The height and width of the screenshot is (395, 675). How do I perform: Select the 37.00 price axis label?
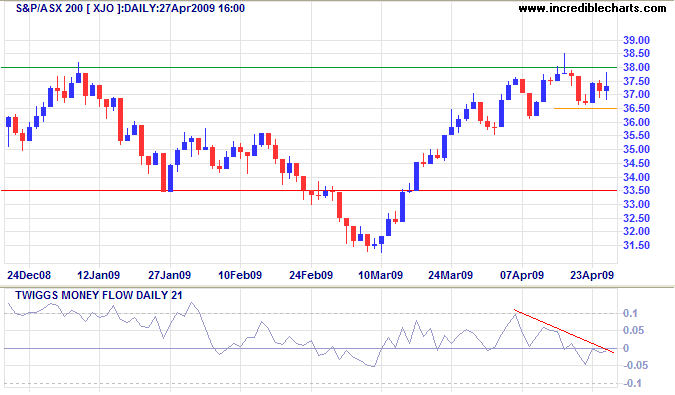click(636, 94)
